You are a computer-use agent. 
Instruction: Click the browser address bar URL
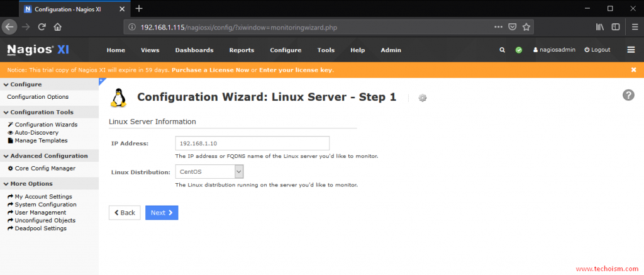click(239, 27)
